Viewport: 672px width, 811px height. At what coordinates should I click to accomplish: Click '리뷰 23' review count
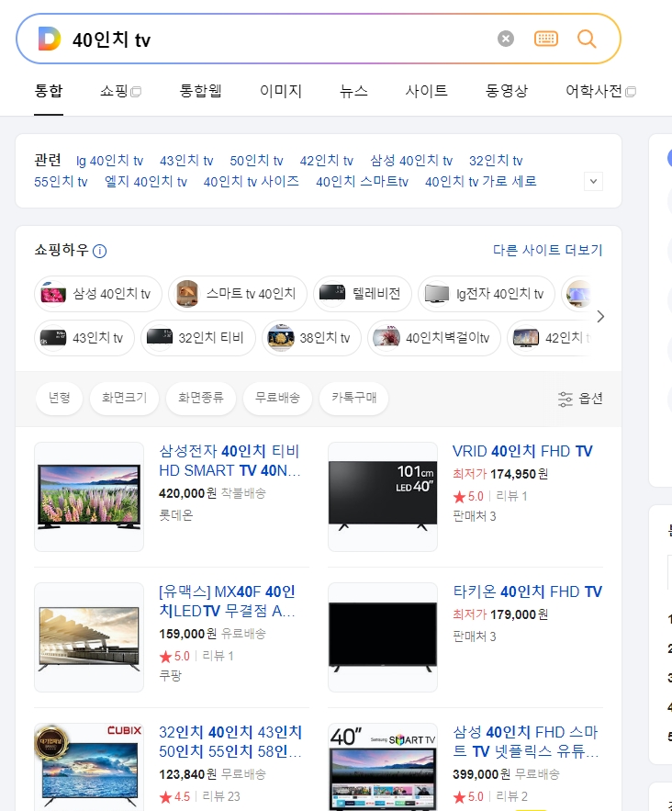[x=221, y=796]
